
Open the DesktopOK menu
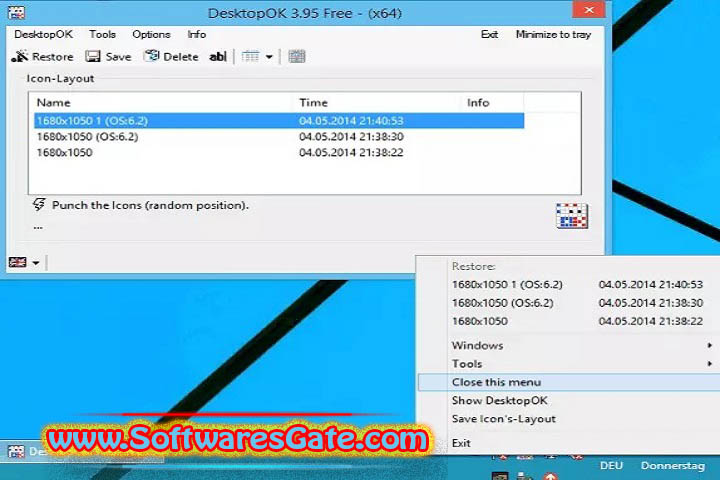pyautogui.click(x=43, y=34)
